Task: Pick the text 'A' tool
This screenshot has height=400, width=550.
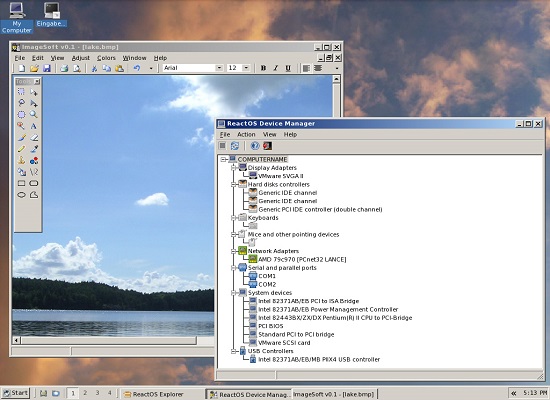Action: point(34,126)
